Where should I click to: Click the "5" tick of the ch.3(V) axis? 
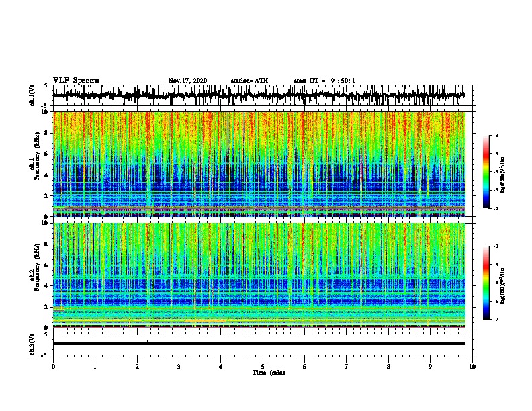click(46, 334)
